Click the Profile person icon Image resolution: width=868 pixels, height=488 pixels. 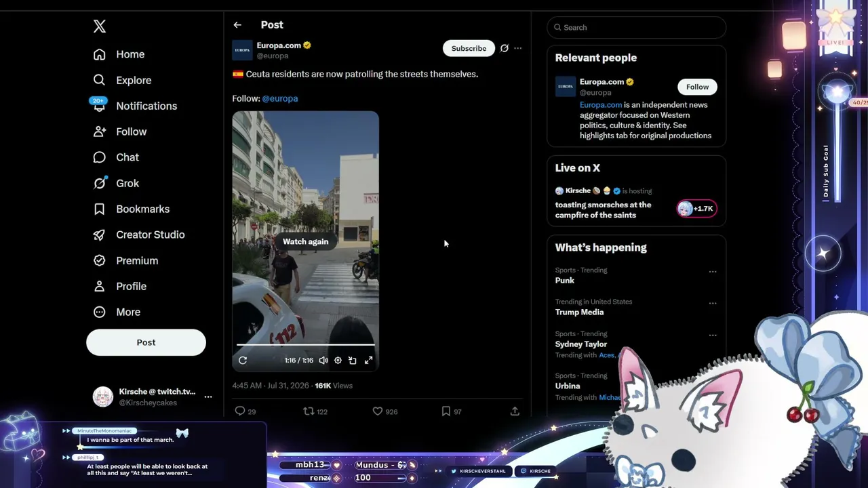pos(100,286)
